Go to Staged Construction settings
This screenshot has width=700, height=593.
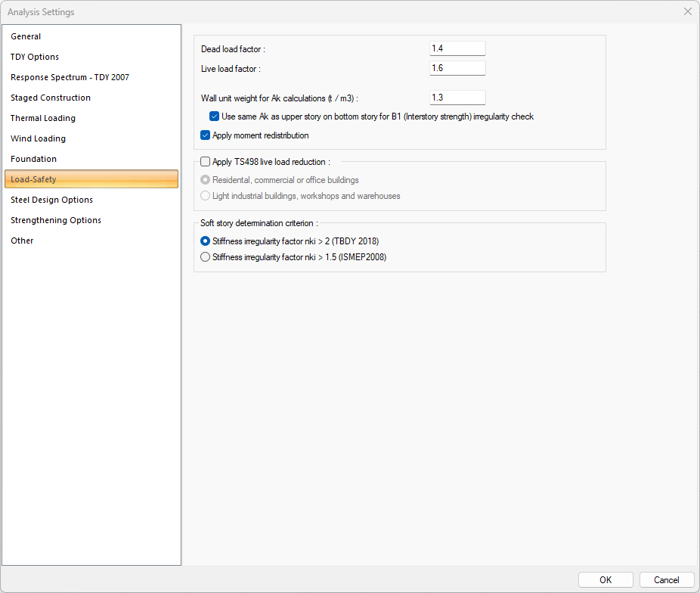[x=91, y=98]
